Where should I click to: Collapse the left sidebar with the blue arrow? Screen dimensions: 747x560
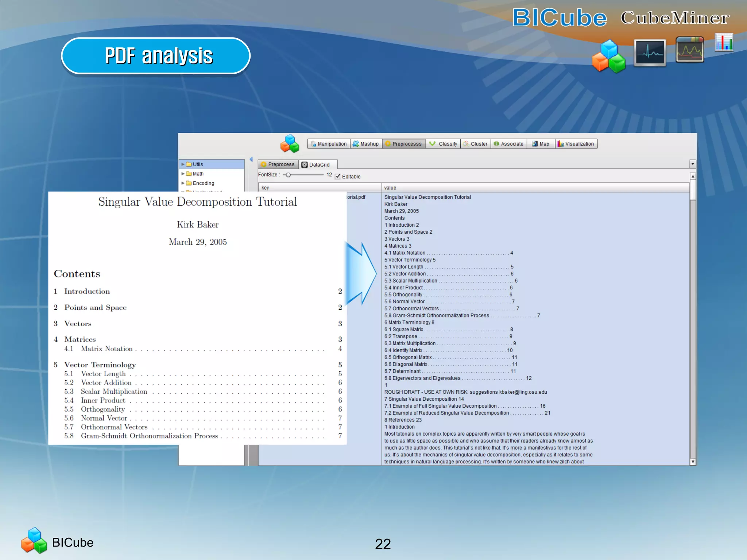251,159
